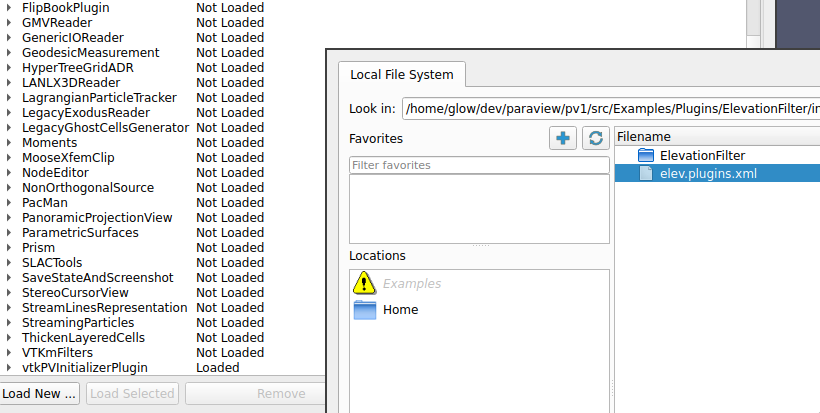Image resolution: width=820 pixels, height=413 pixels.
Task: Expand the GeodesicMeasurement plugin entry
Action: click(8, 53)
